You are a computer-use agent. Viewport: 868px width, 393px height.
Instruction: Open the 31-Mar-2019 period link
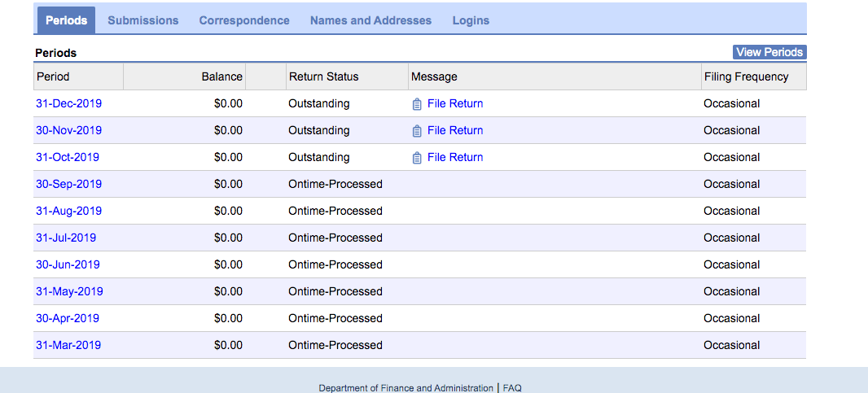pyautogui.click(x=68, y=345)
